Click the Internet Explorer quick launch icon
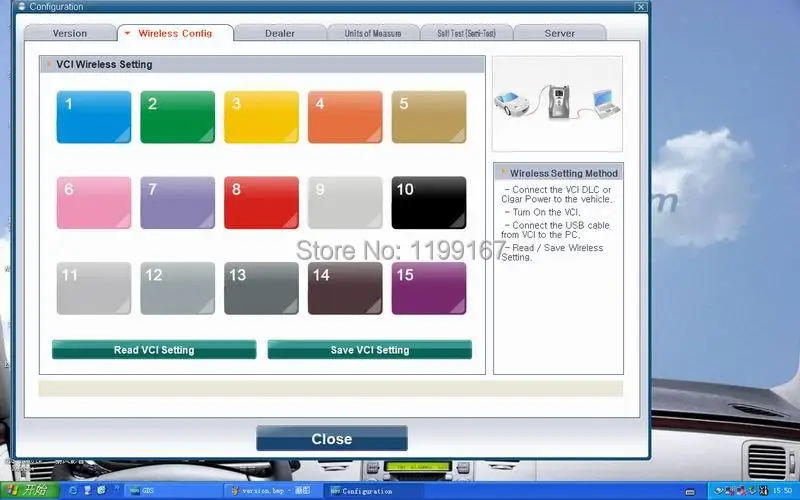This screenshot has width=800, height=500. [73, 490]
